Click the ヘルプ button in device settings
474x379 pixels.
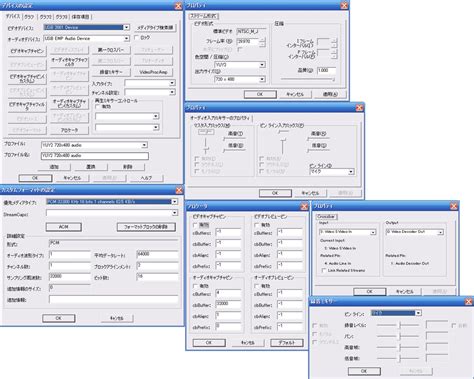[146, 178]
